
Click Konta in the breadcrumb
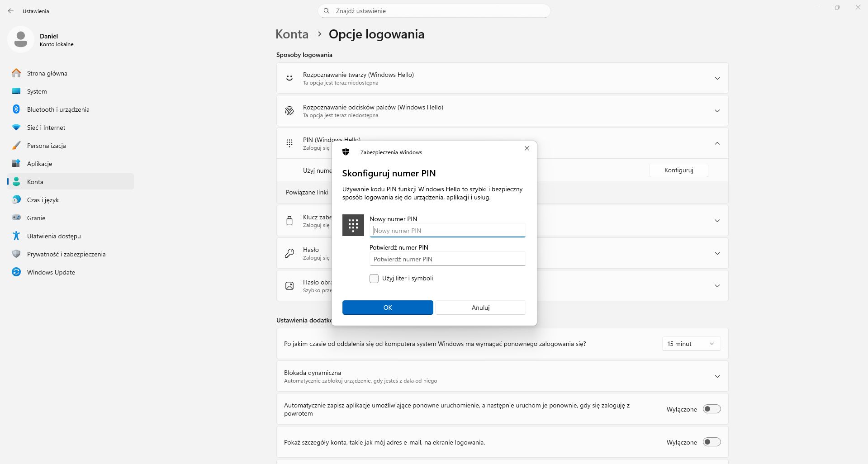(292, 34)
